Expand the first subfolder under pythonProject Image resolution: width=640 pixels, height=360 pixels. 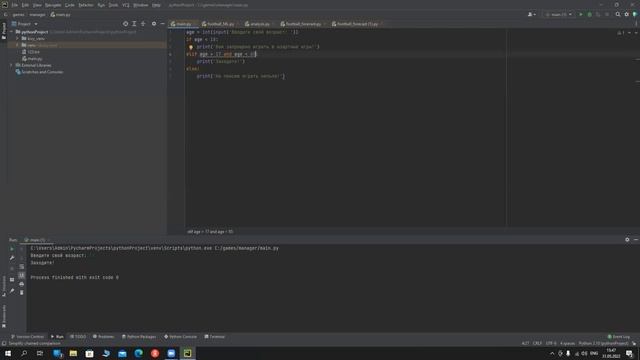click(17, 38)
